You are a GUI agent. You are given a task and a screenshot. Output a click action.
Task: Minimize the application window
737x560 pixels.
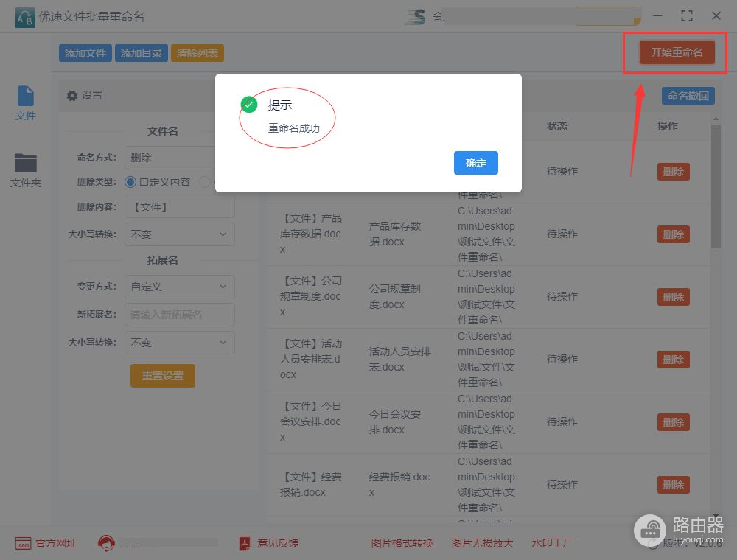[657, 16]
